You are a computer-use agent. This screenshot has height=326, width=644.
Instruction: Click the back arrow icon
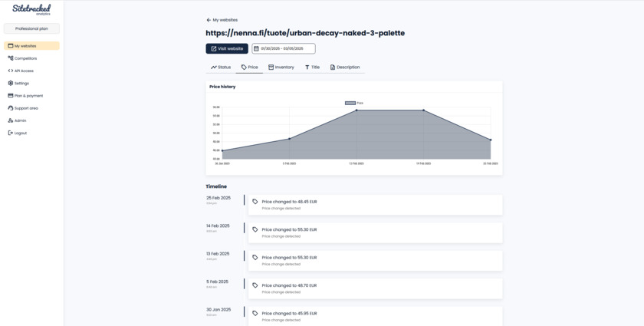[209, 20]
